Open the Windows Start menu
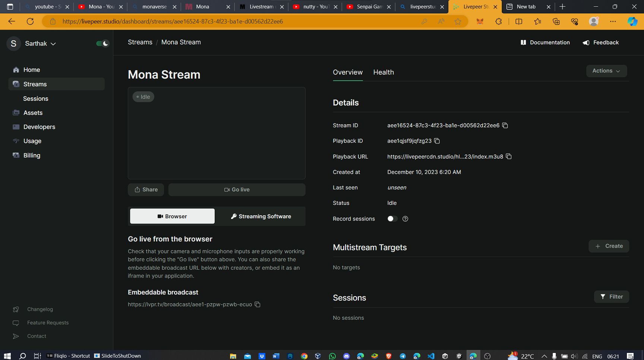 7,356
